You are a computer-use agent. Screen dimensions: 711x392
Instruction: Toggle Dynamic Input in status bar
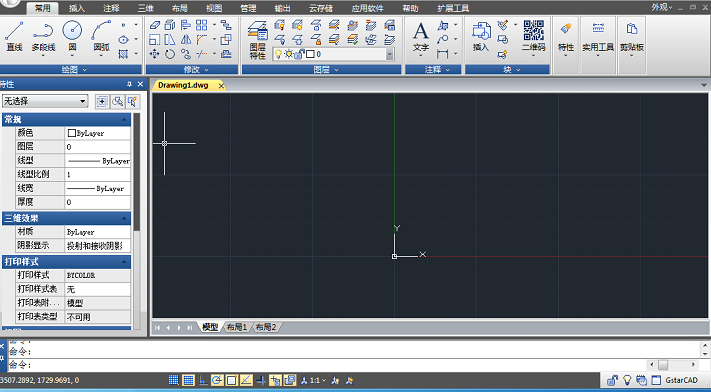pos(275,380)
